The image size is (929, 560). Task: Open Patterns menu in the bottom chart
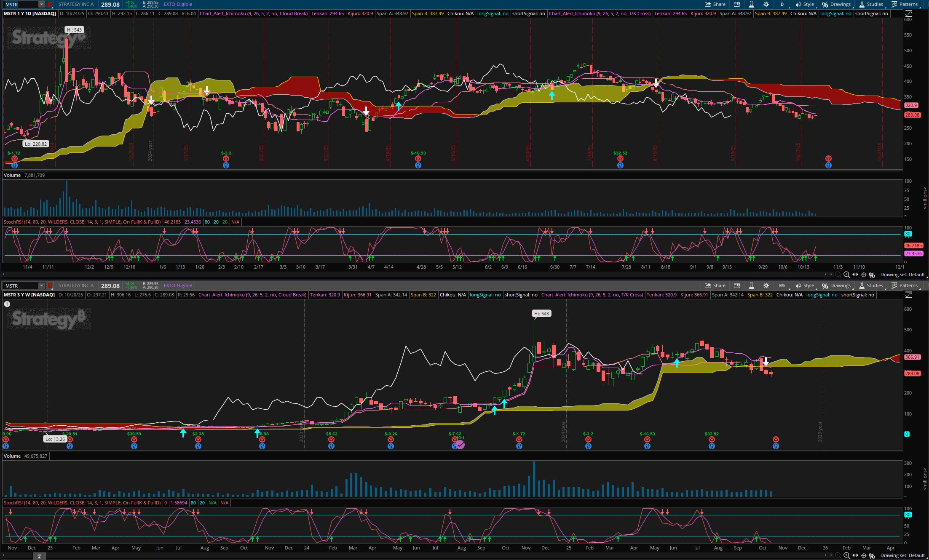[x=904, y=285]
